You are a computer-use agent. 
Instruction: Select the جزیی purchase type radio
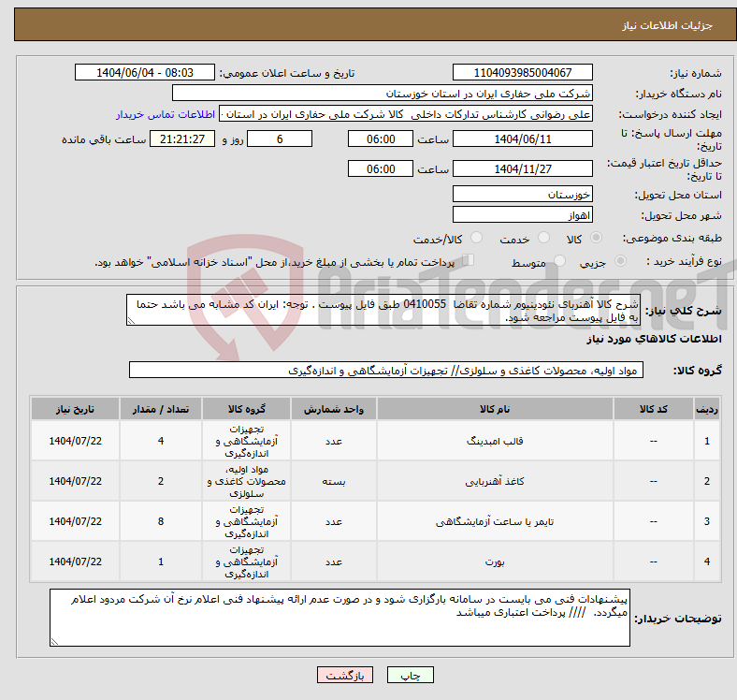click(620, 260)
